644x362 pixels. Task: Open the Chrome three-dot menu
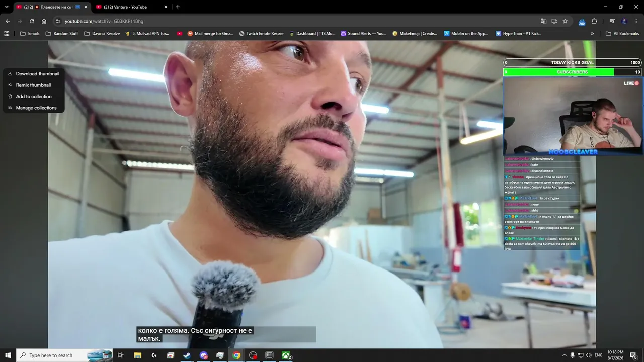636,21
